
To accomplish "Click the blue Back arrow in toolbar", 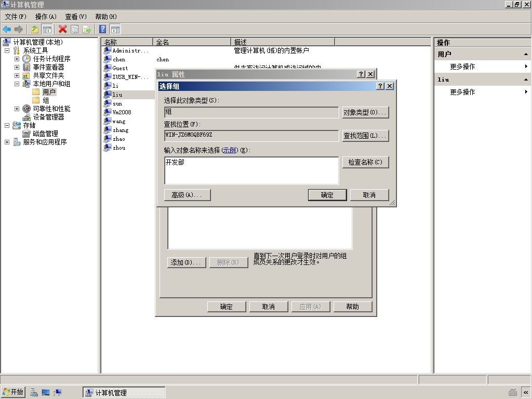I will (7, 30).
